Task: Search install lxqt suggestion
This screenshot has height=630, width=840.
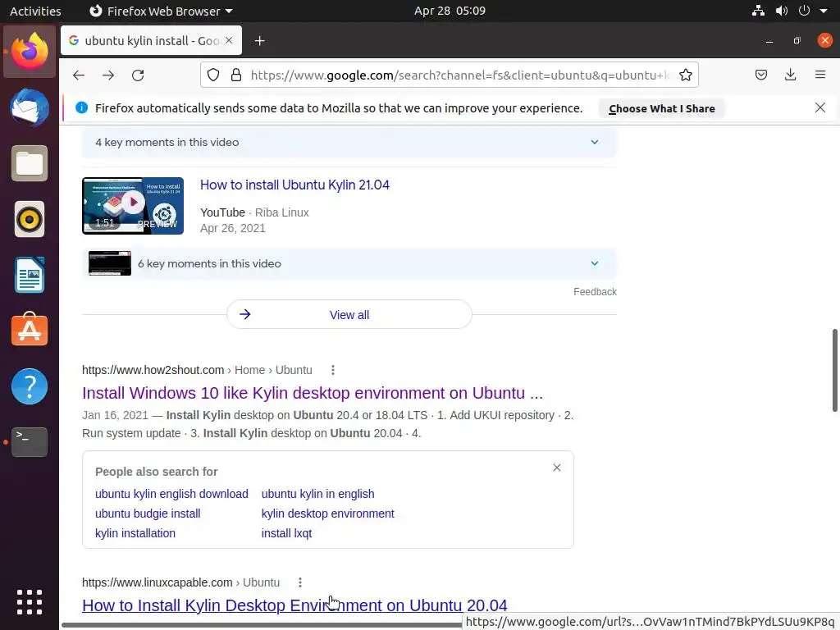Action: click(286, 533)
